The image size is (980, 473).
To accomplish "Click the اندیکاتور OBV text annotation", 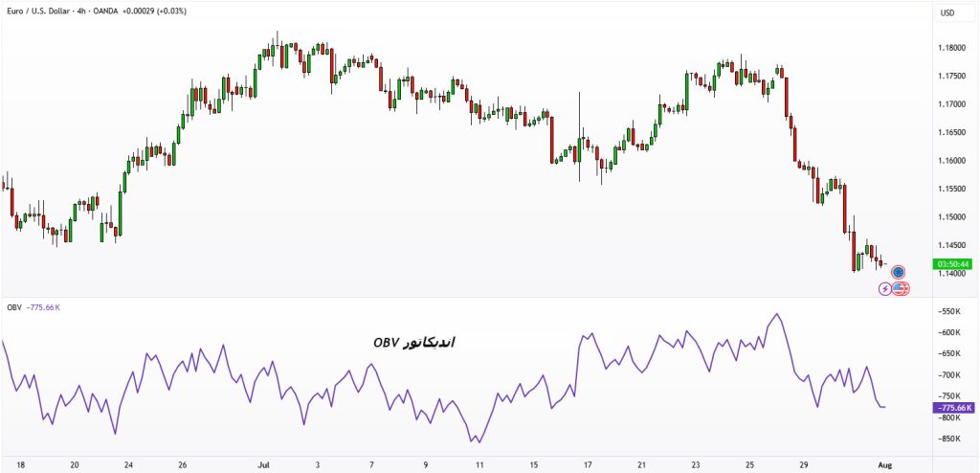I will click(414, 342).
